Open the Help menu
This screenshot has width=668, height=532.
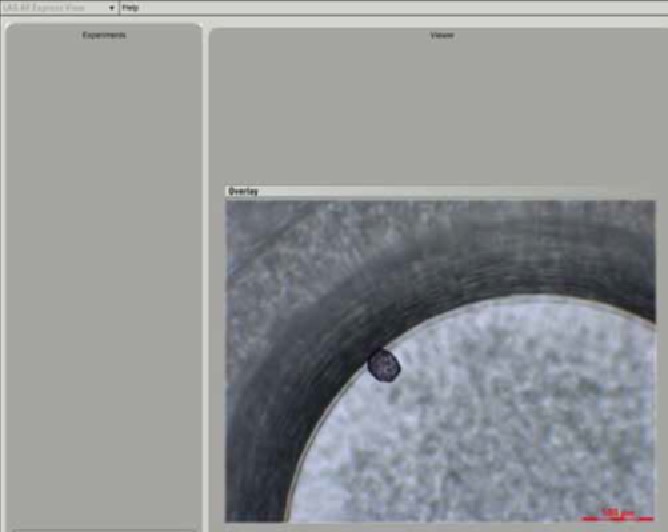point(130,7)
